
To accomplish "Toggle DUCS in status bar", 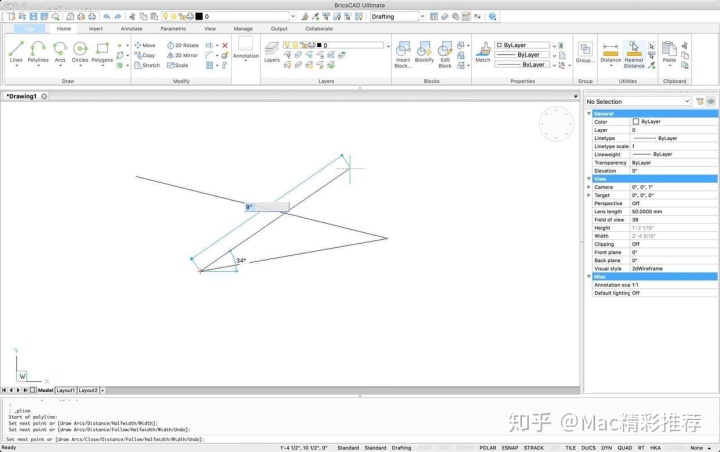I will click(588, 448).
